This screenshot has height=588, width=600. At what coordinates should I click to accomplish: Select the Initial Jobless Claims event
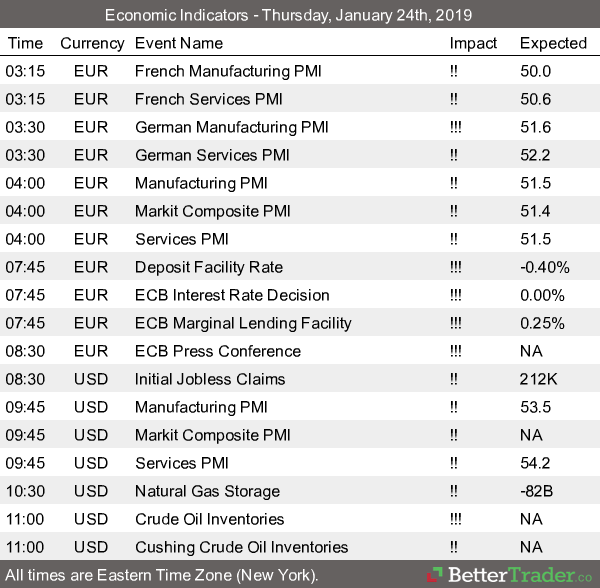210,379
